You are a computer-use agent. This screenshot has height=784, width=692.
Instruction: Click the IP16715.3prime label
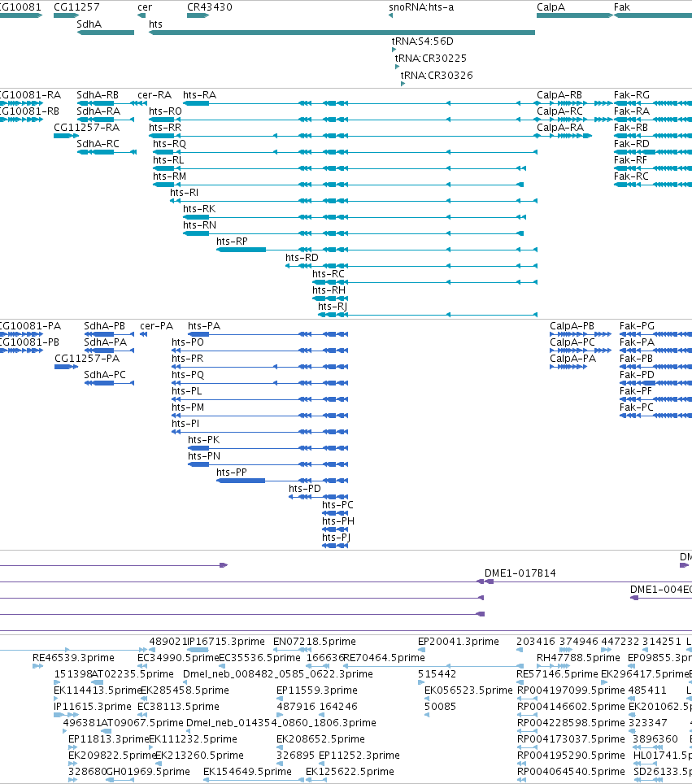tap(225, 642)
